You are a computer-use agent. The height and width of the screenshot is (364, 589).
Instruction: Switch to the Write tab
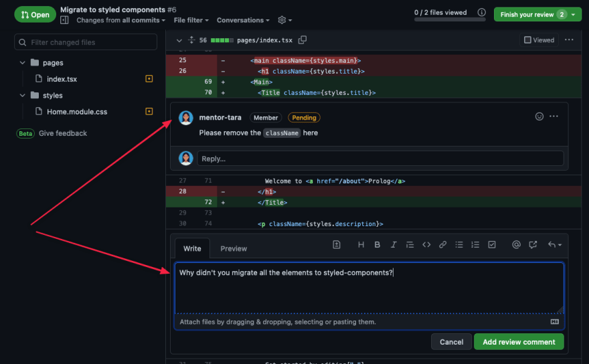[192, 248]
